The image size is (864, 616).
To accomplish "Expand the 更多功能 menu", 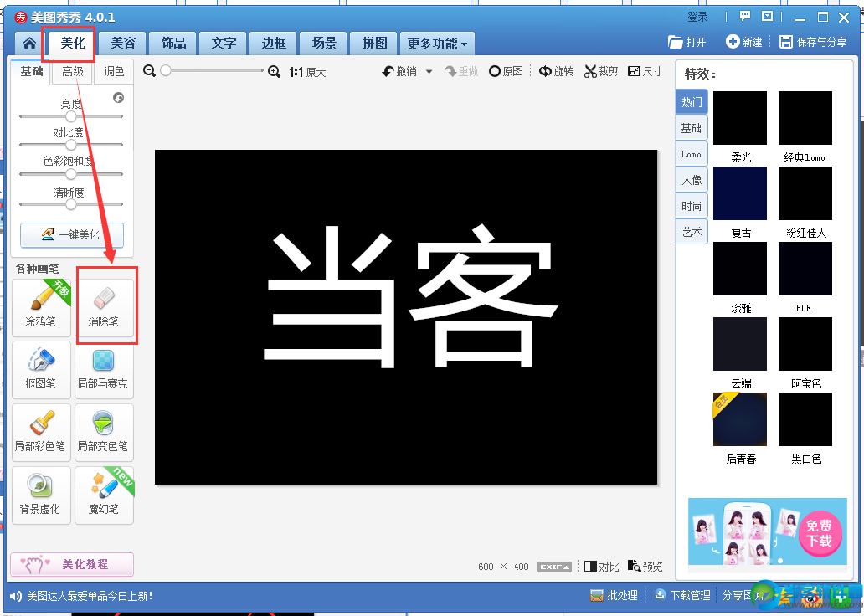I will (438, 44).
